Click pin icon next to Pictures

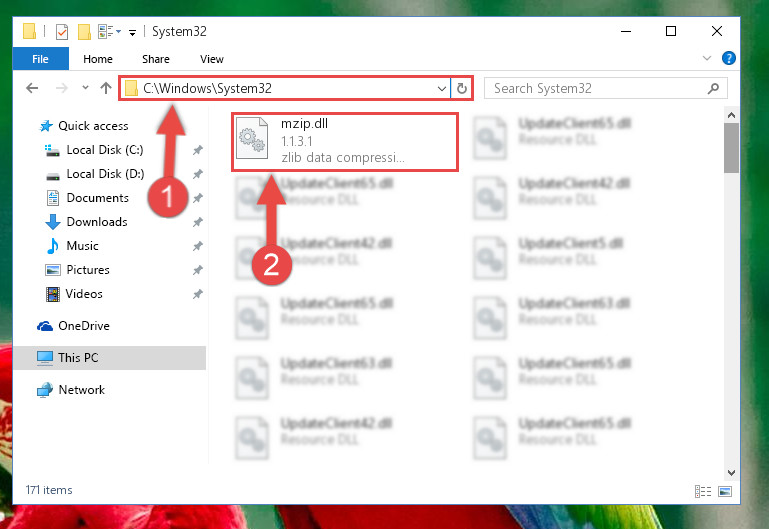(x=198, y=270)
